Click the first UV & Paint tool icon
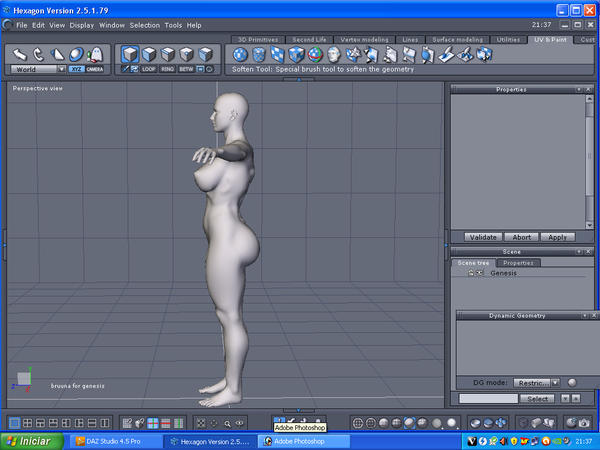The height and width of the screenshot is (450, 600). [239, 54]
